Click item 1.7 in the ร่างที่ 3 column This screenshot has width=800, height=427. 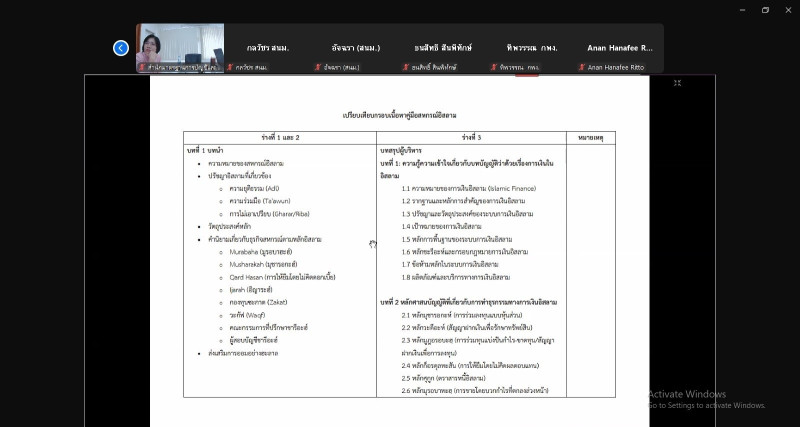click(450, 264)
